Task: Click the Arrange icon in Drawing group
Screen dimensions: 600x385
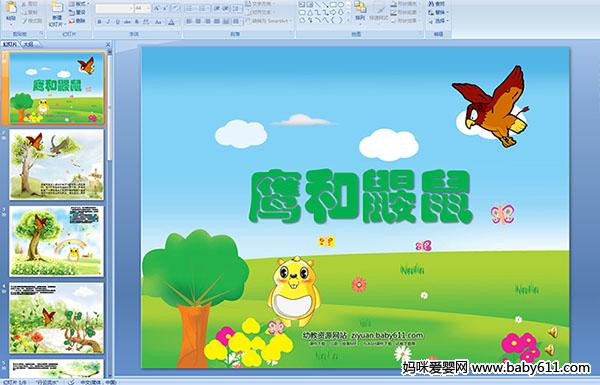Action: [x=360, y=7]
